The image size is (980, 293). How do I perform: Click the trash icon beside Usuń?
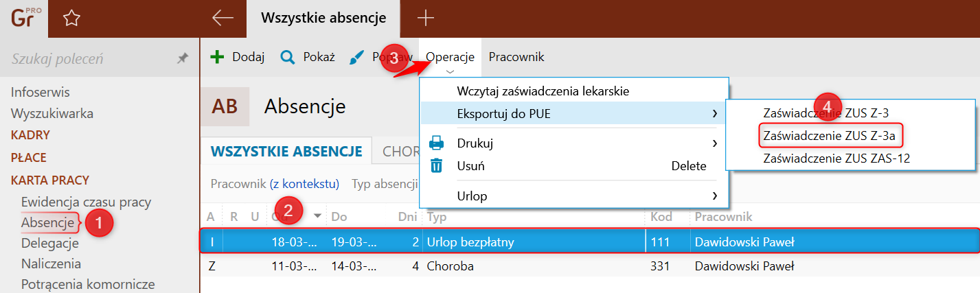pyautogui.click(x=436, y=165)
